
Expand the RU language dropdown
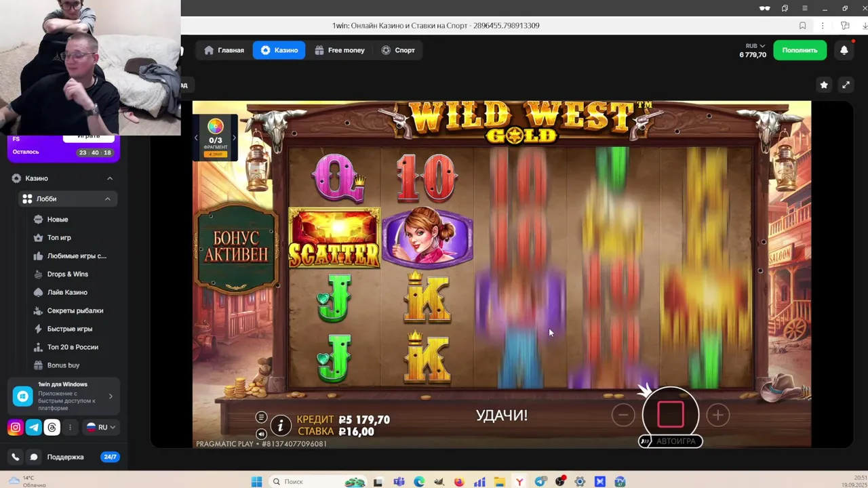point(100,428)
